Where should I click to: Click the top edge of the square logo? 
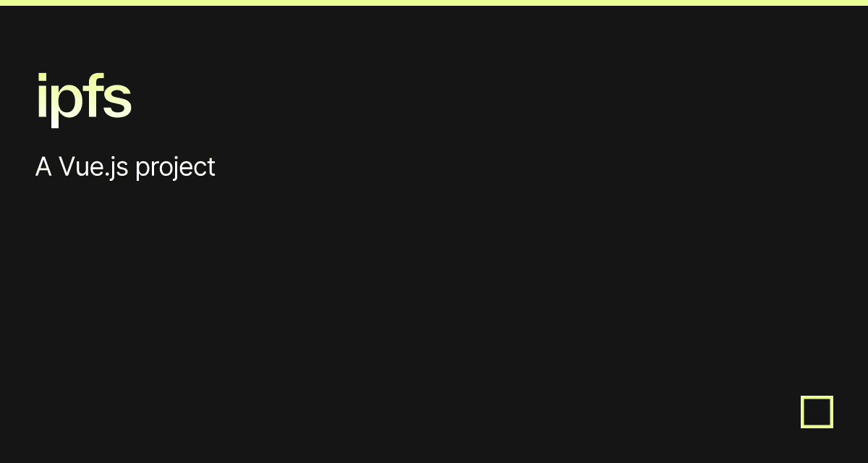817,396
